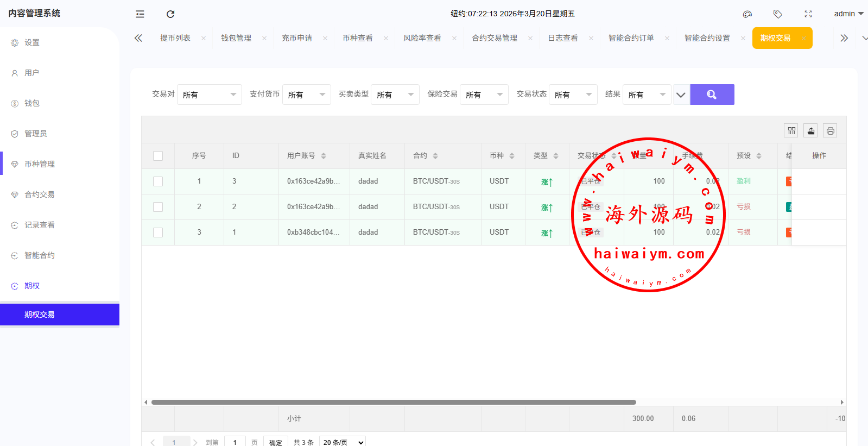Click the 确定 pagination button
Image resolution: width=868 pixels, height=446 pixels.
point(275,442)
